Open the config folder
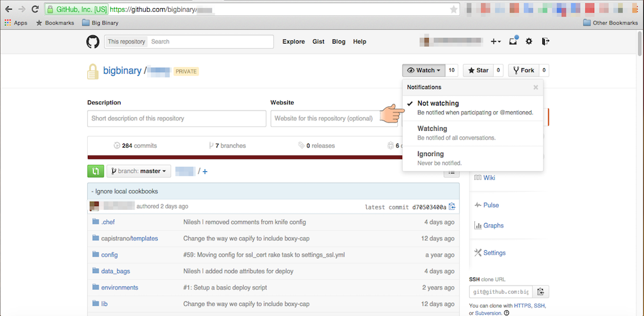The width and height of the screenshot is (644, 316). [109, 255]
